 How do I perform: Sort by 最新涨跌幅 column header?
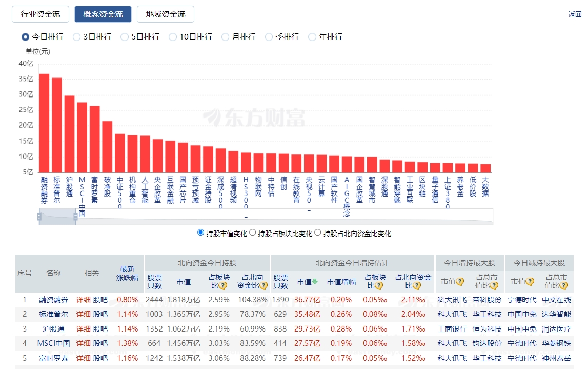(127, 273)
